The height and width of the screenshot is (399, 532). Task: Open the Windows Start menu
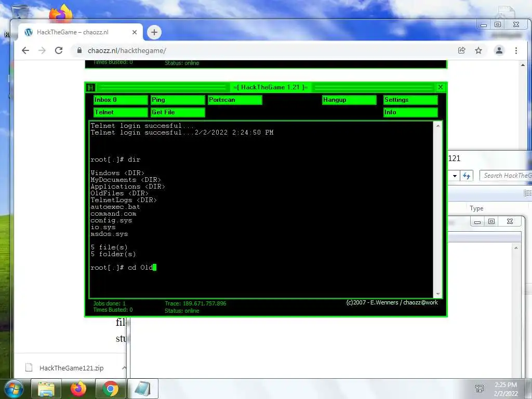14,389
